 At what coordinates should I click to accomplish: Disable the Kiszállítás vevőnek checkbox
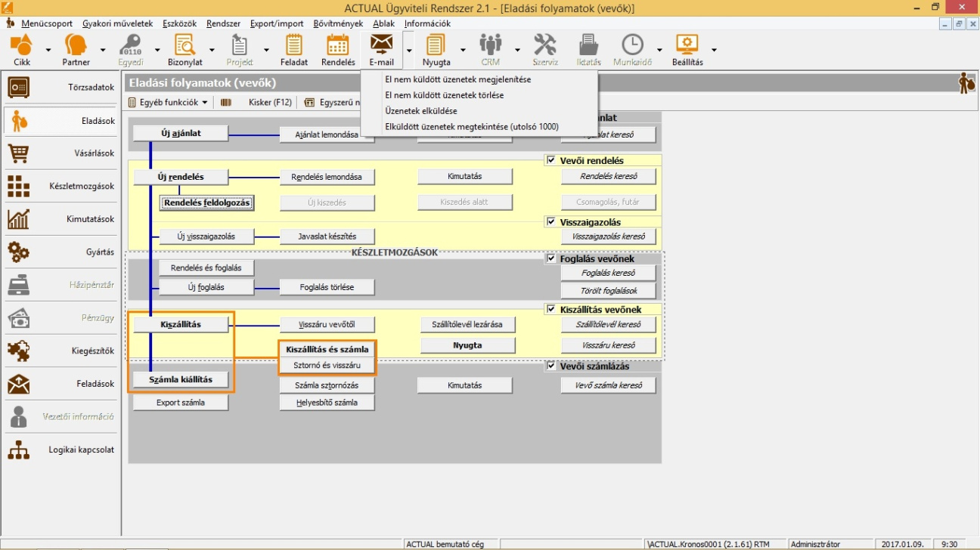pos(550,309)
